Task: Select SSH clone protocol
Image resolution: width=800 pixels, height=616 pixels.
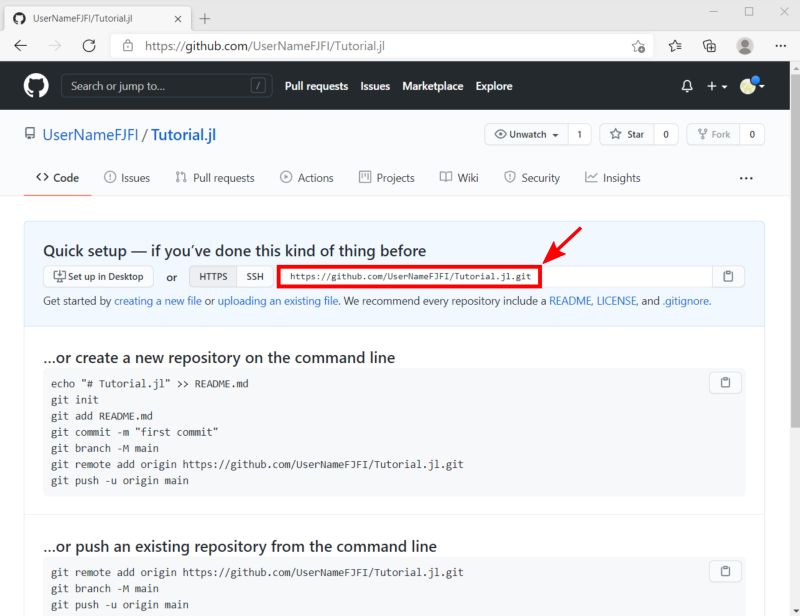Action: click(255, 276)
